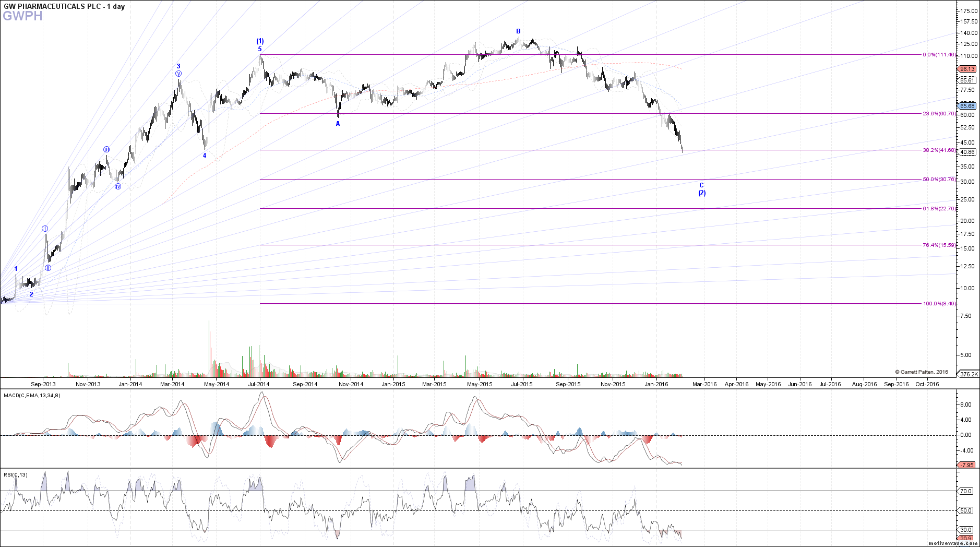
Task: Click the 50.0%(30.76) Fibonacci level label
Action: pos(939,180)
